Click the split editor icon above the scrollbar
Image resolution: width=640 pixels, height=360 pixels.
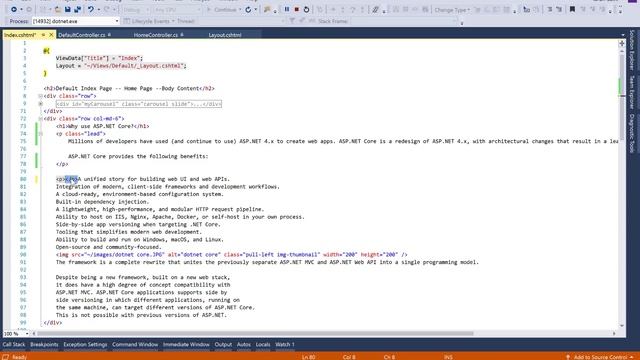pos(622,43)
